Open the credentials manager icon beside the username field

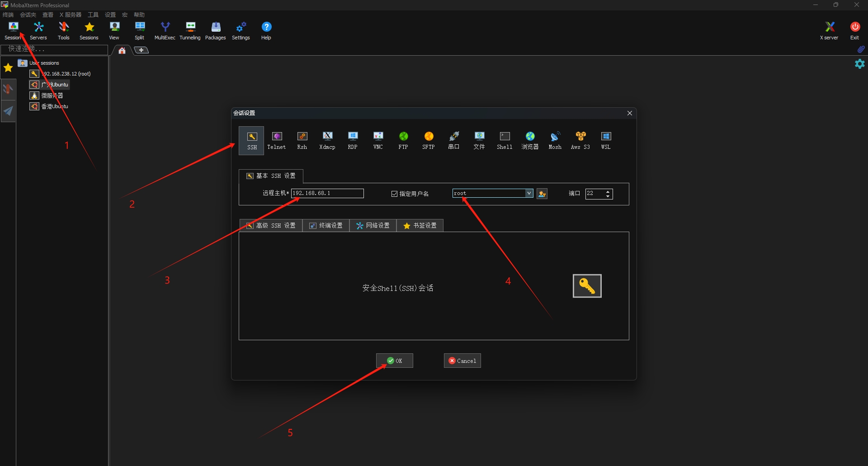(x=542, y=194)
